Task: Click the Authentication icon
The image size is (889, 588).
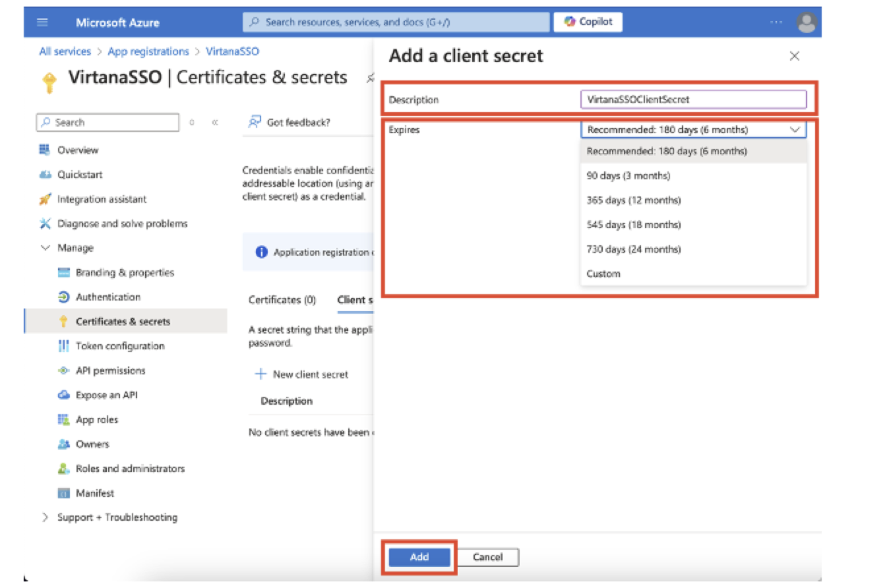Action: pyautogui.click(x=64, y=297)
